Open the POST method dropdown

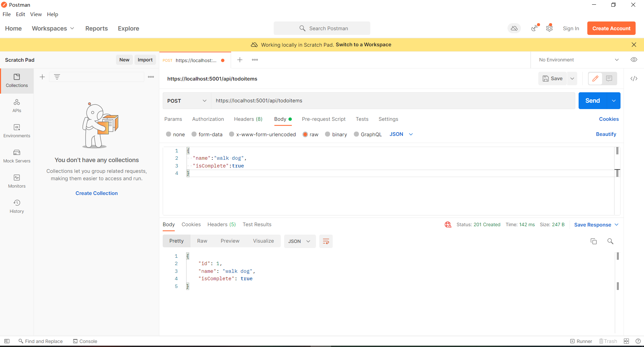point(186,101)
